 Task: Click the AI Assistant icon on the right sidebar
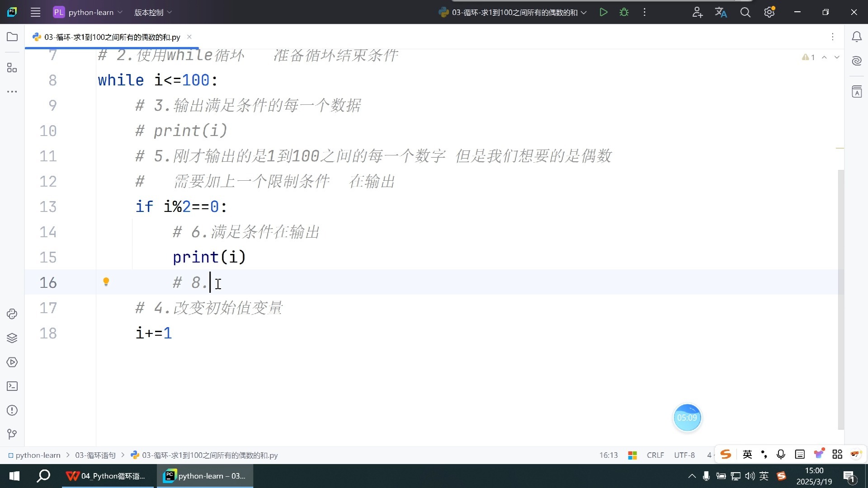tap(857, 60)
